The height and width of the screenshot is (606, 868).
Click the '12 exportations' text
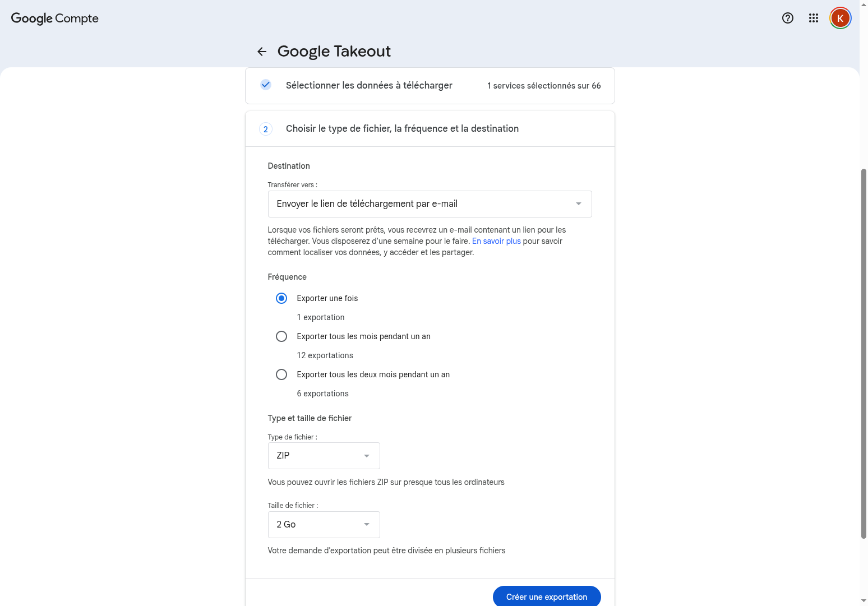click(325, 355)
